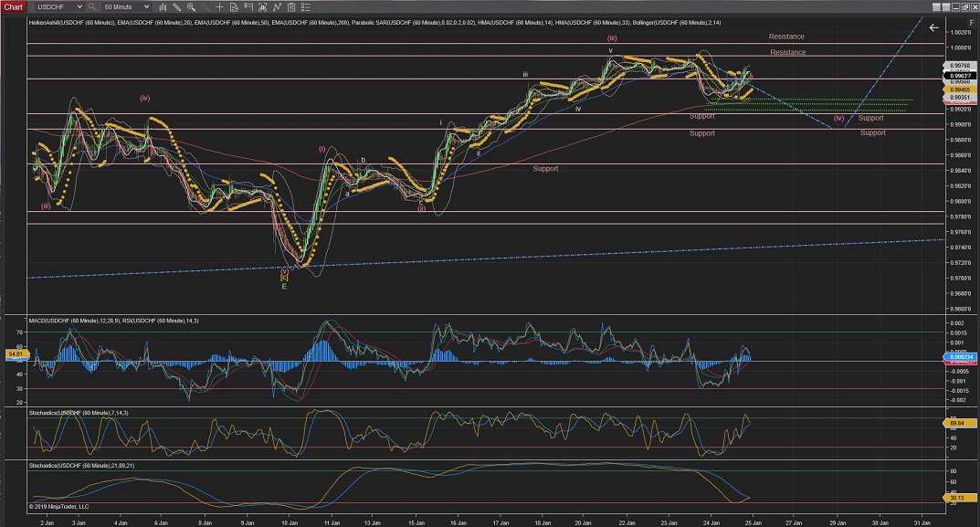The width and height of the screenshot is (980, 527).
Task: Click the current price marker 0.99637
Action: click(959, 77)
